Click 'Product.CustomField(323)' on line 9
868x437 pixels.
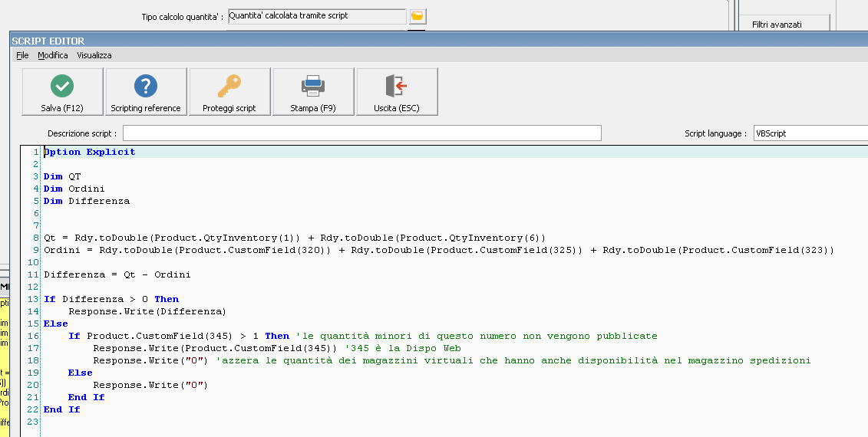tap(755, 250)
